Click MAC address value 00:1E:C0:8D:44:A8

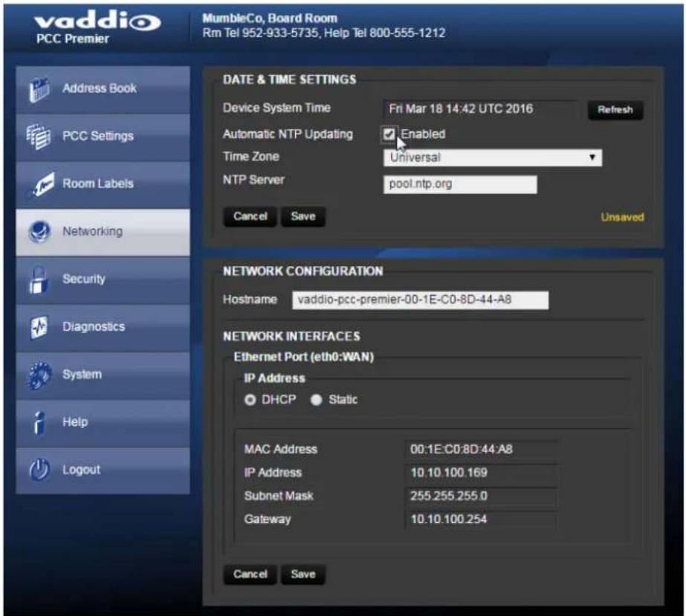(x=462, y=450)
